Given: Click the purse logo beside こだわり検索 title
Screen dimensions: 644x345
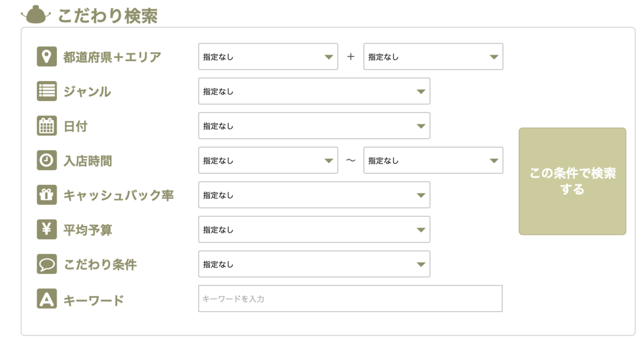Looking at the screenshot, I should [x=36, y=15].
